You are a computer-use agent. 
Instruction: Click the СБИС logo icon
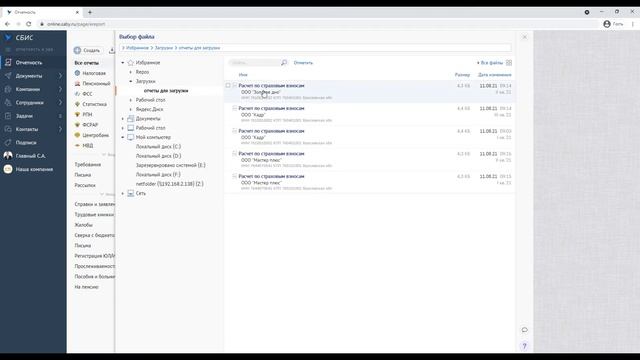(x=8, y=38)
